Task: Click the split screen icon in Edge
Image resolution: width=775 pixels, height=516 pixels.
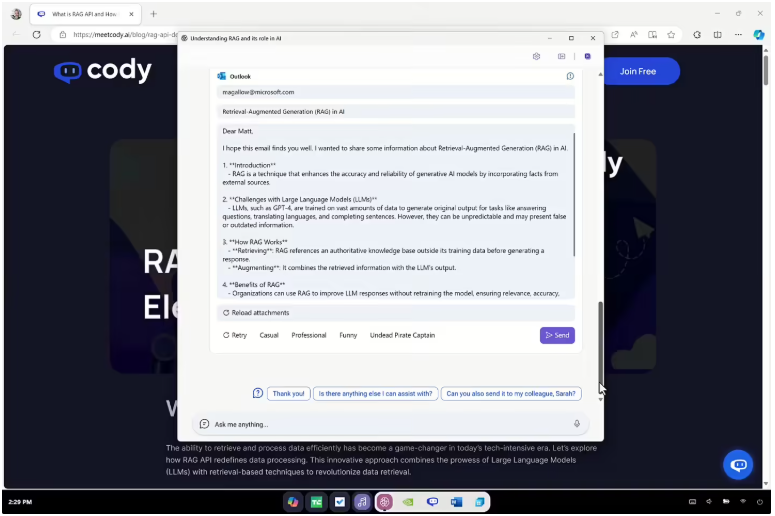Action: coord(718,35)
